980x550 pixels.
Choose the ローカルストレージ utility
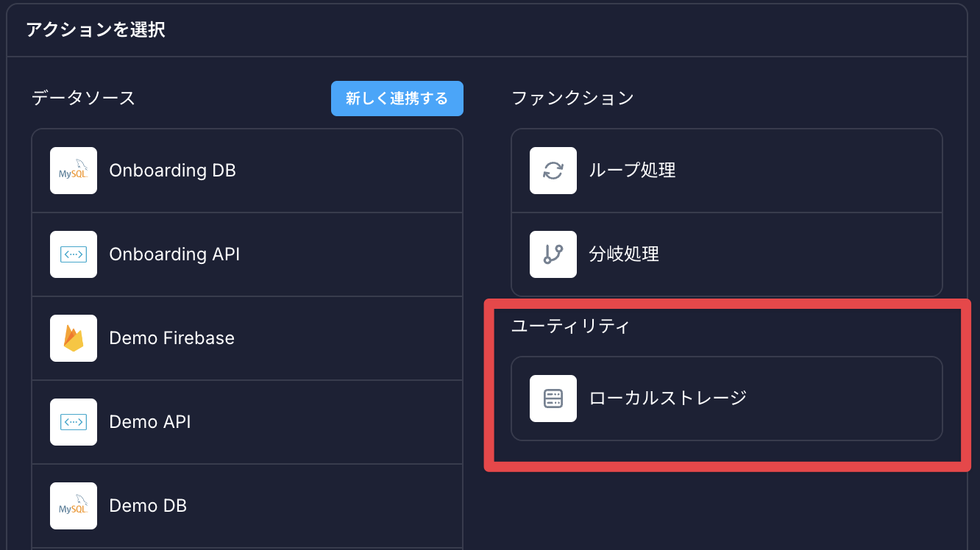point(727,399)
